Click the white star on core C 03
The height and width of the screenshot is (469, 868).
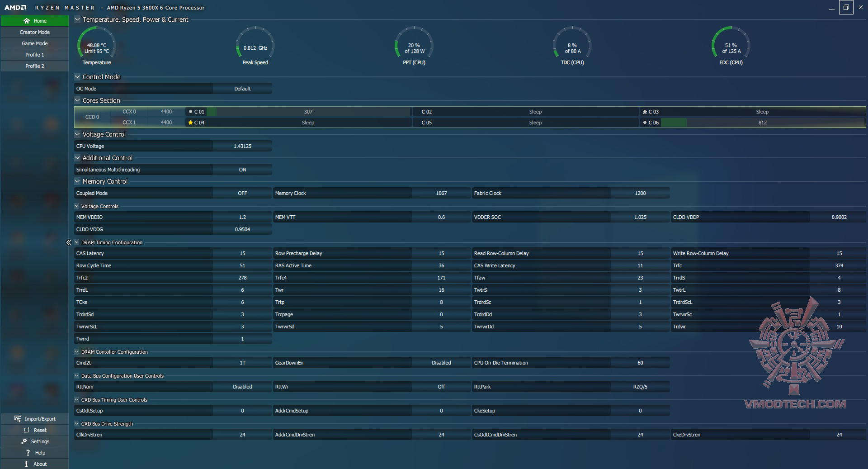(x=645, y=112)
